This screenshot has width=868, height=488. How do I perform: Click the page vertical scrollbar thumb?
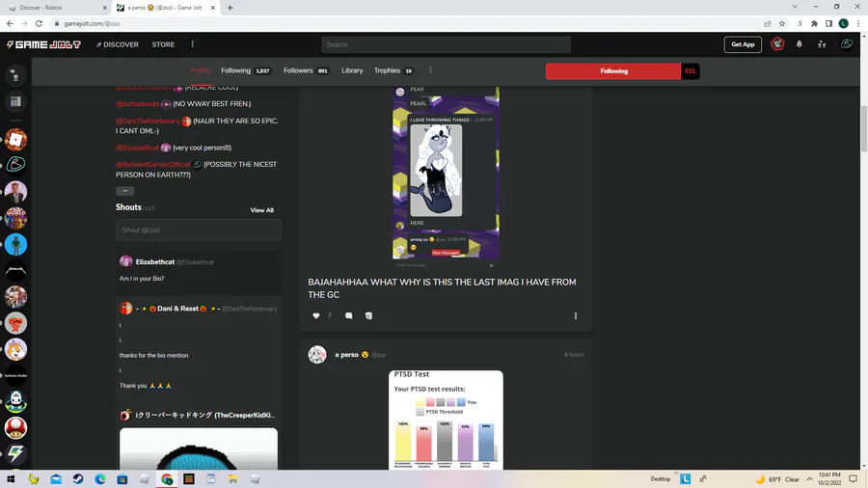[863, 128]
